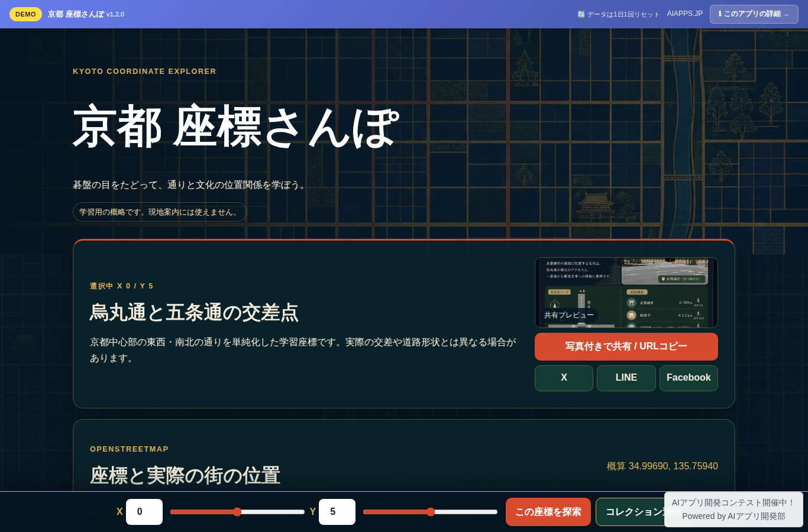Click 写真付きで共有 / URLコピー button
This screenshot has width=808, height=532.
coord(626,346)
